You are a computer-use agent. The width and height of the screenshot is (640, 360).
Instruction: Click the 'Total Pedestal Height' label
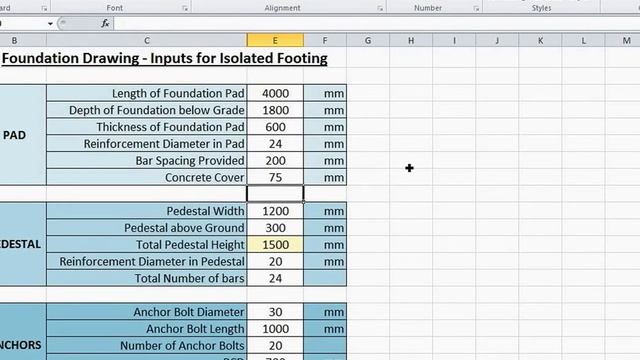190,244
